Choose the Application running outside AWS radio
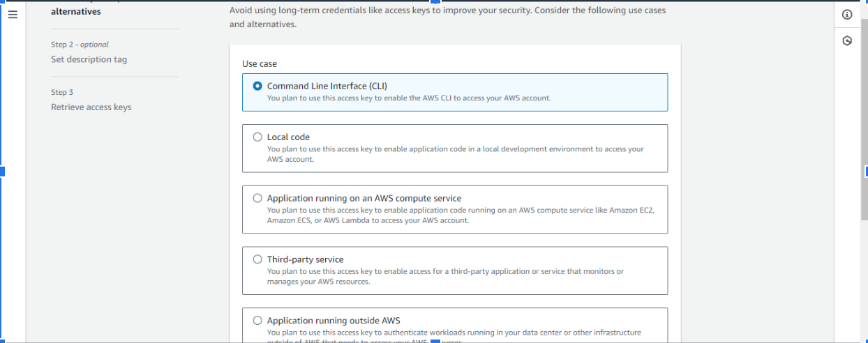The width and height of the screenshot is (868, 343). pyautogui.click(x=257, y=321)
